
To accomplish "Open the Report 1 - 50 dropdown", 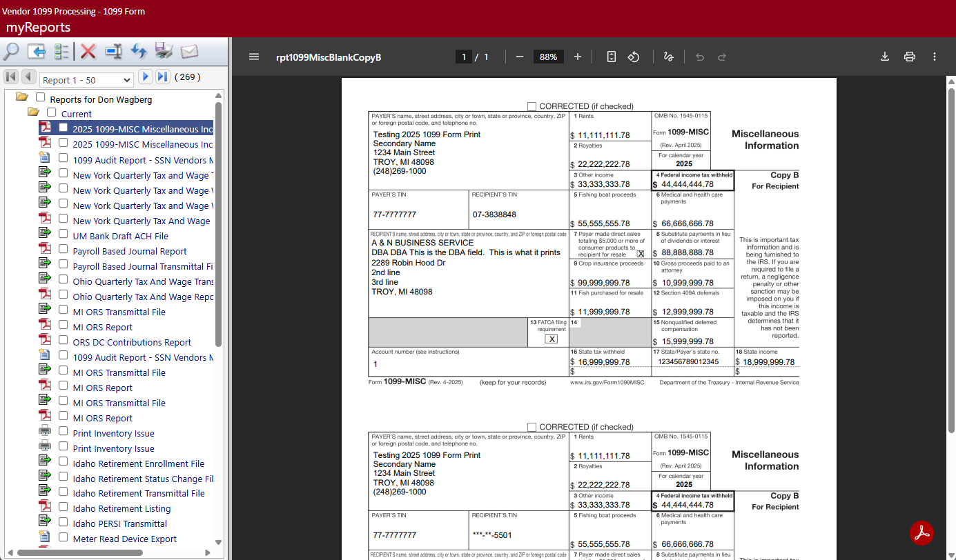I will [86, 80].
